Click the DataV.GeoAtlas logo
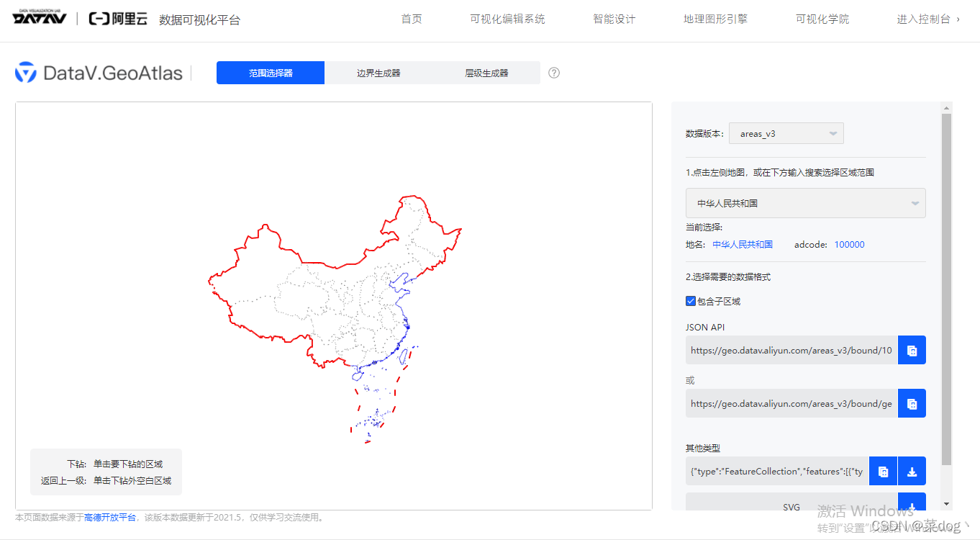 tap(98, 72)
